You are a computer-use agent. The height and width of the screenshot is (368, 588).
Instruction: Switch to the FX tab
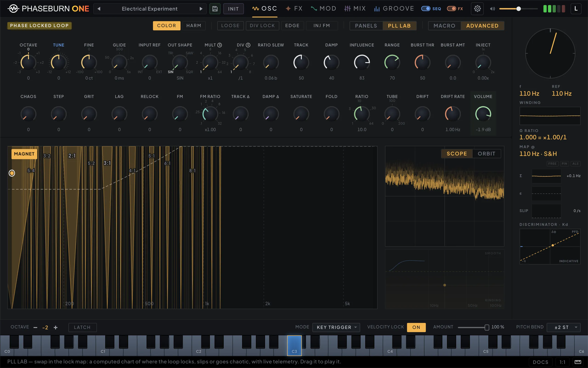click(294, 9)
